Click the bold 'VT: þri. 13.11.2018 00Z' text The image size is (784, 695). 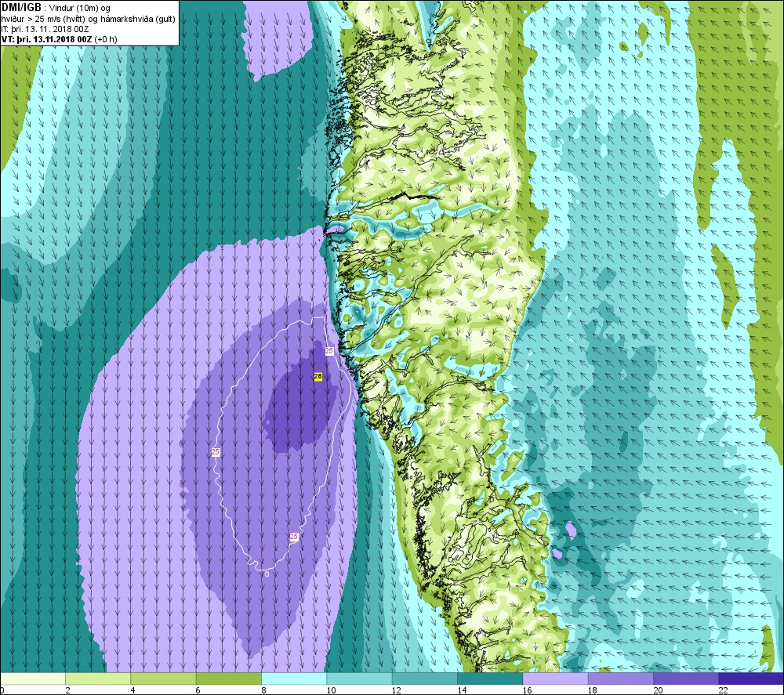pyautogui.click(x=46, y=39)
